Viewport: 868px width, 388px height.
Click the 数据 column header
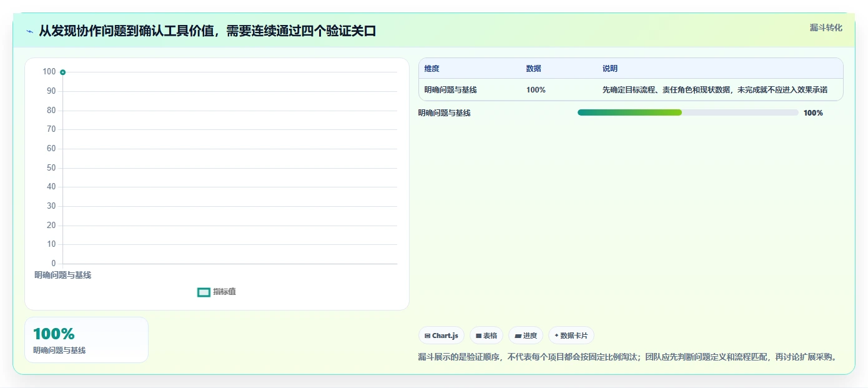(533, 69)
